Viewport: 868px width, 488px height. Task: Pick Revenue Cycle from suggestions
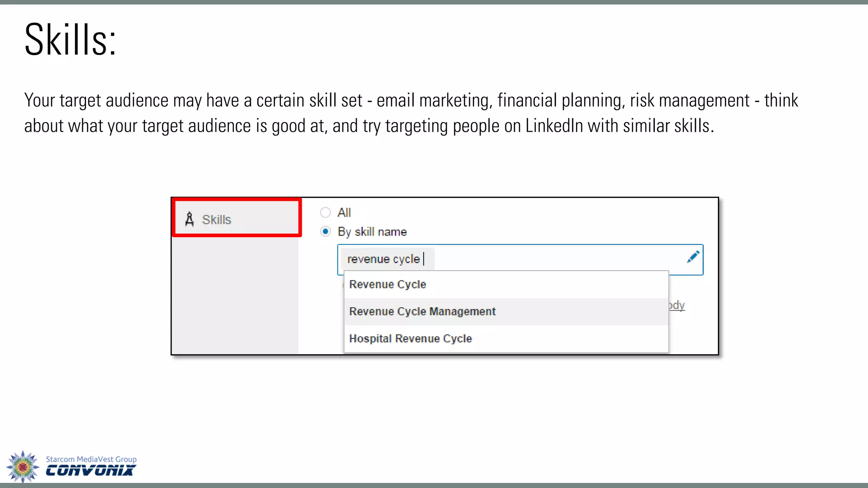tap(506, 285)
